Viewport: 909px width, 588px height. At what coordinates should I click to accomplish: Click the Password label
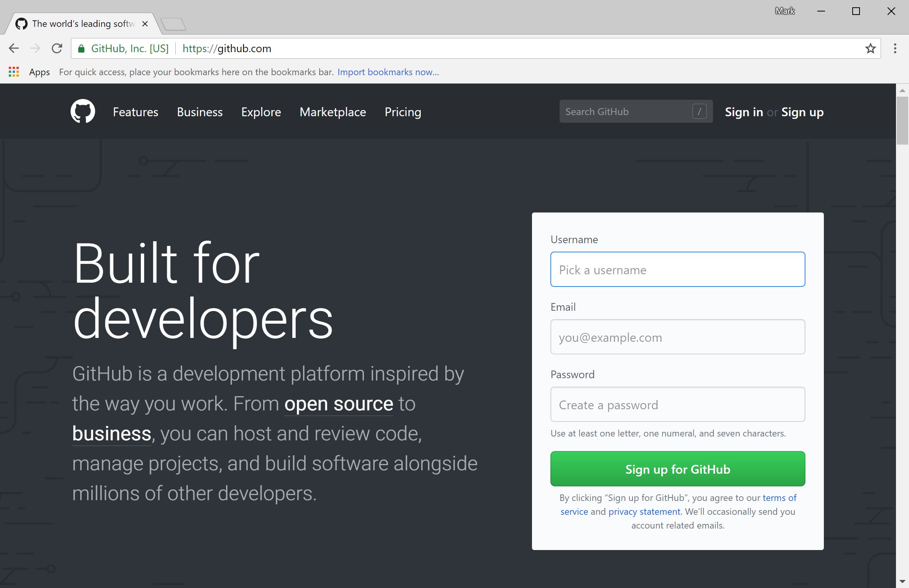(x=572, y=374)
